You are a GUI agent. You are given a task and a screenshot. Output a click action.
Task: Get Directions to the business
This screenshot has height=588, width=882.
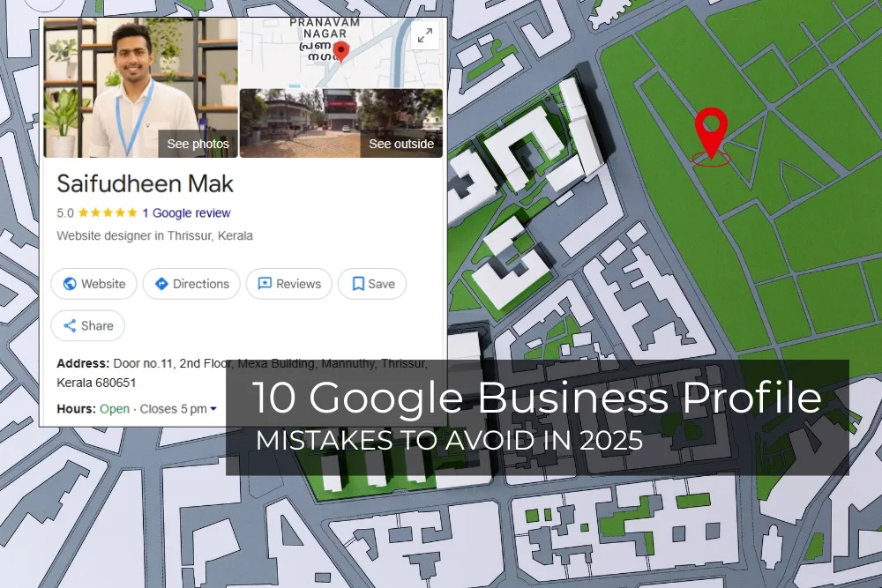tap(191, 284)
